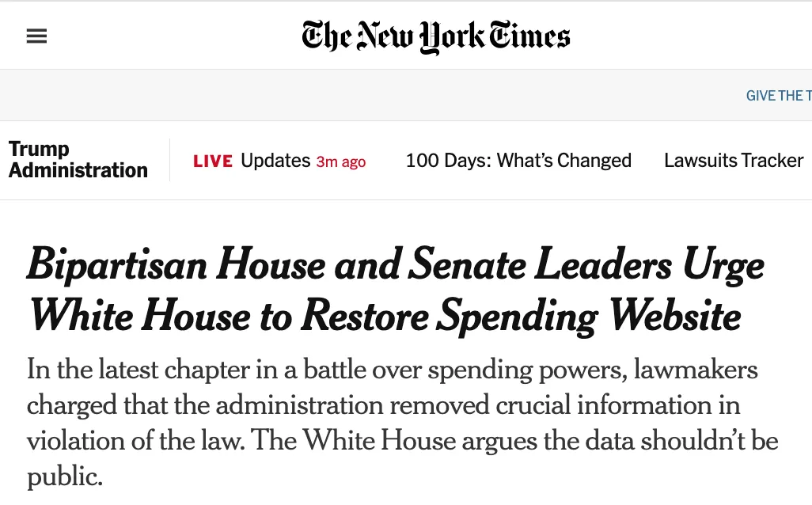Click The New York Times logo
This screenshot has width=812, height=505.
435,36
